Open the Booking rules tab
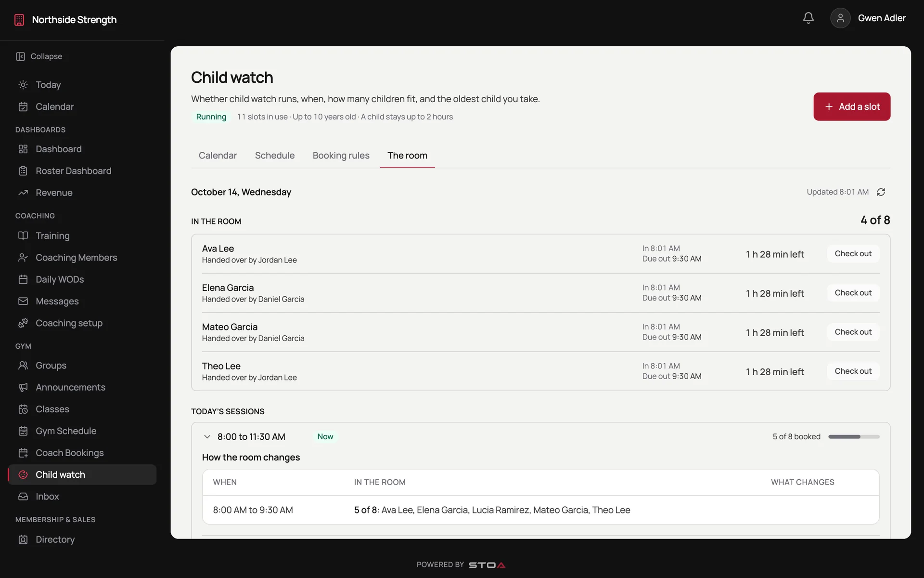This screenshot has height=578, width=924. [x=341, y=156]
